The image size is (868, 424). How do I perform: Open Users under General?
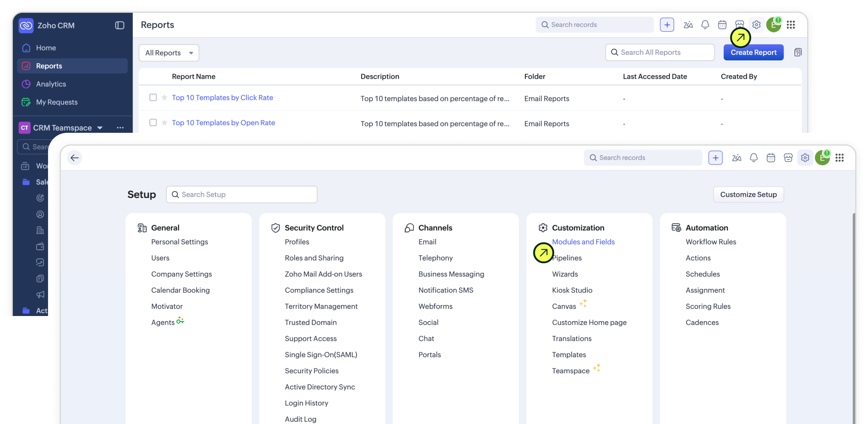tap(160, 258)
